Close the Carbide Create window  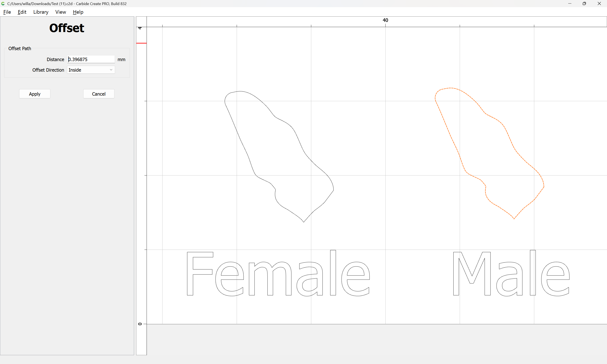(x=599, y=4)
